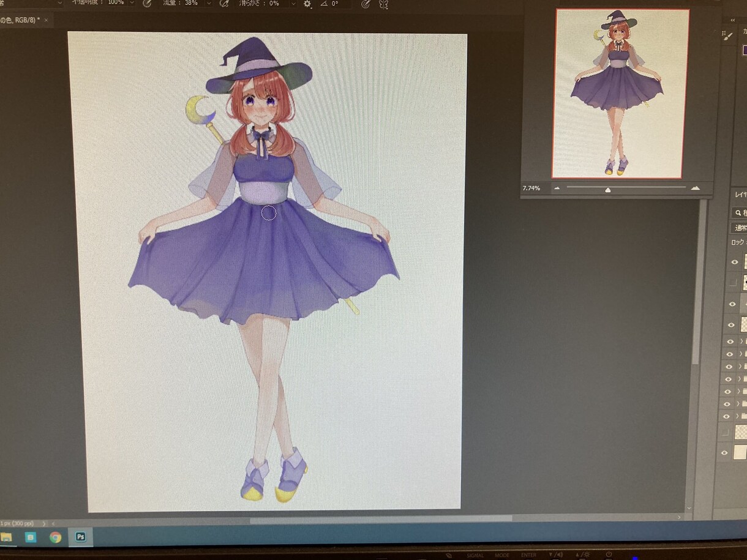The image size is (747, 560).
Task: Enable the airbrush build-up icon
Action: point(225,4)
